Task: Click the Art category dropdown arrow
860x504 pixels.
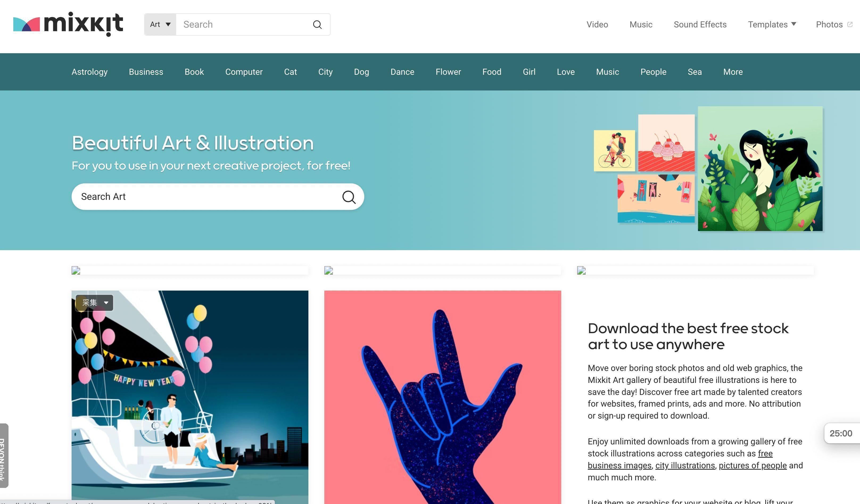Action: pos(167,24)
